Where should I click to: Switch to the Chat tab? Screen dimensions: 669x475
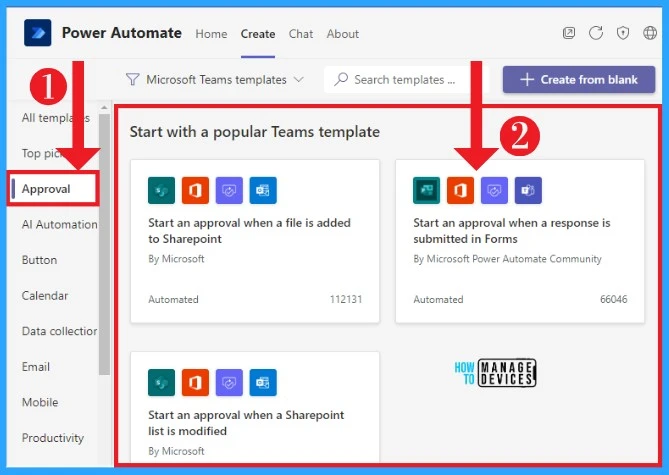(x=301, y=34)
